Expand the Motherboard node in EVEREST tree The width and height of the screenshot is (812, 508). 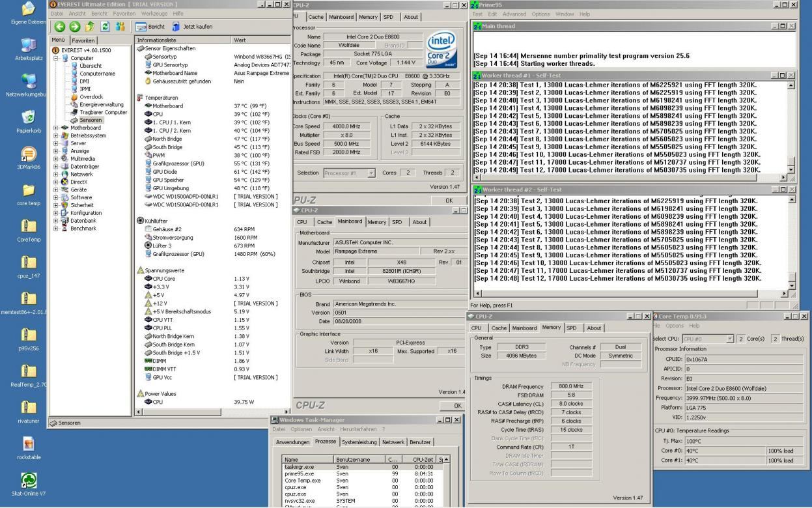(x=56, y=128)
